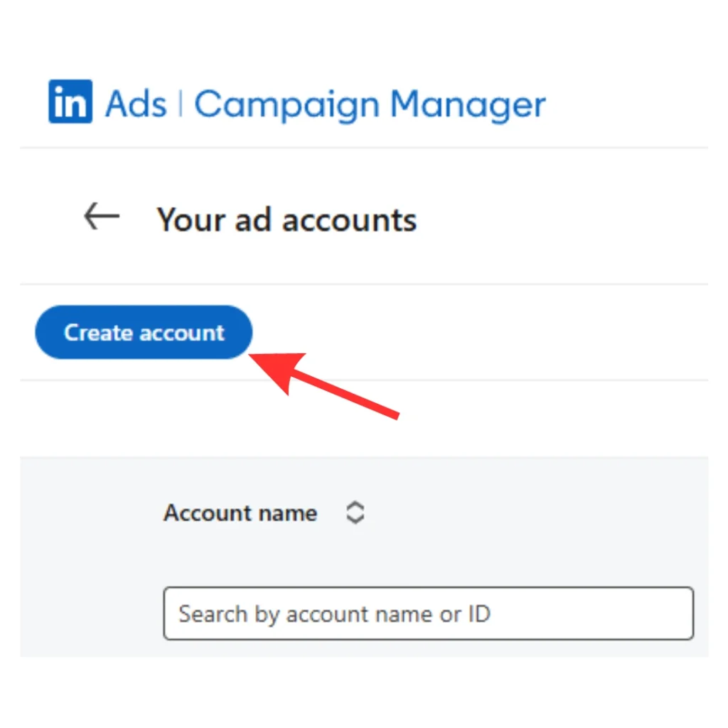
Task: Start a new ad account
Action: [x=144, y=332]
